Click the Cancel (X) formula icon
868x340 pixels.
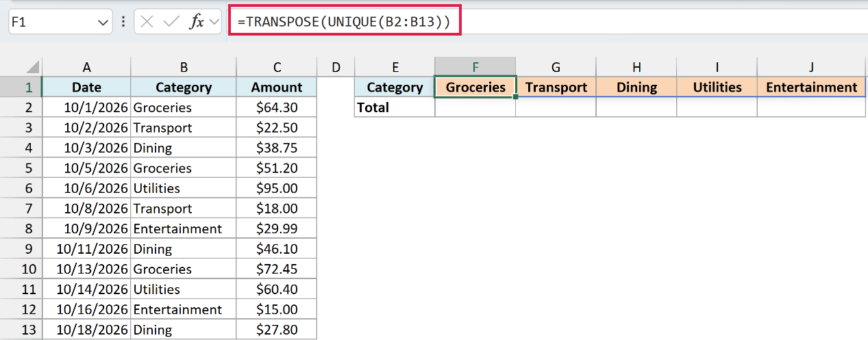147,21
